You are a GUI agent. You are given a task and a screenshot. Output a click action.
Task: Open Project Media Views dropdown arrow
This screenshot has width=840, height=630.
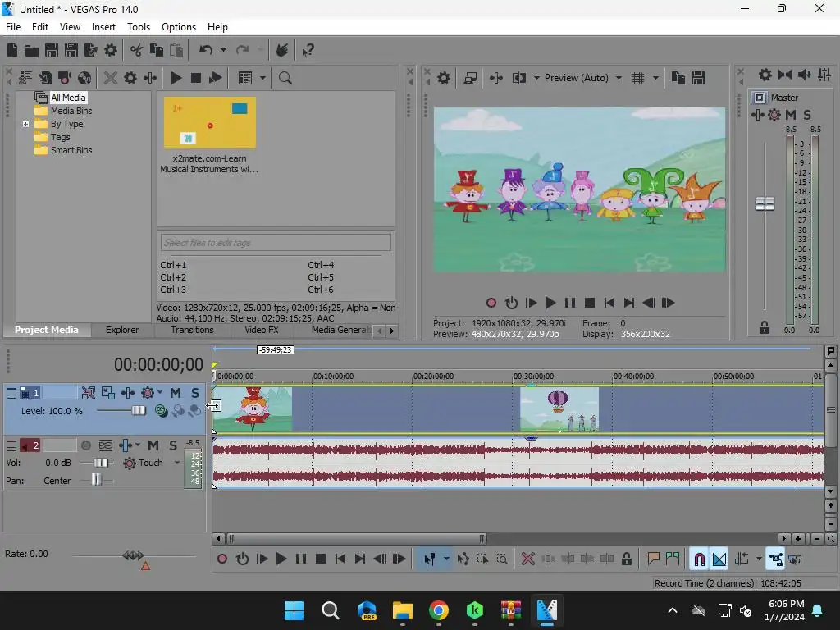[262, 78]
